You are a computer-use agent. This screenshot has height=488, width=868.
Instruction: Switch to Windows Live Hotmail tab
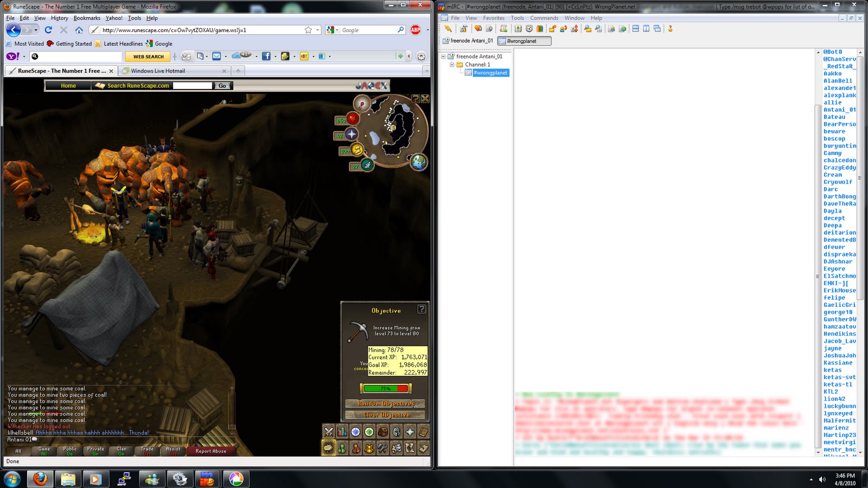point(174,70)
